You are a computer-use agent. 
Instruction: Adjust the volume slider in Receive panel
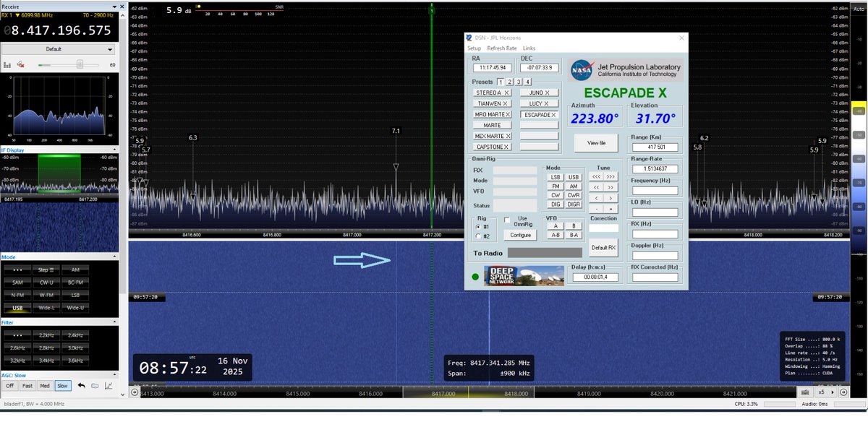point(68,65)
